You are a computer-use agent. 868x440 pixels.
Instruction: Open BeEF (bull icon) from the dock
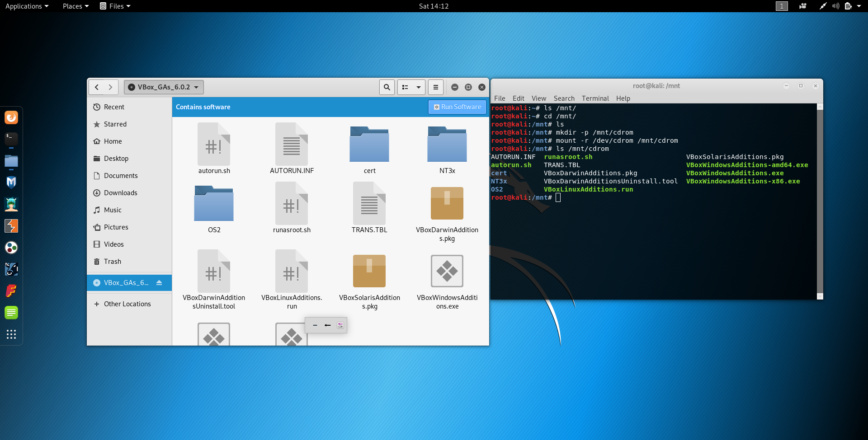[11, 269]
